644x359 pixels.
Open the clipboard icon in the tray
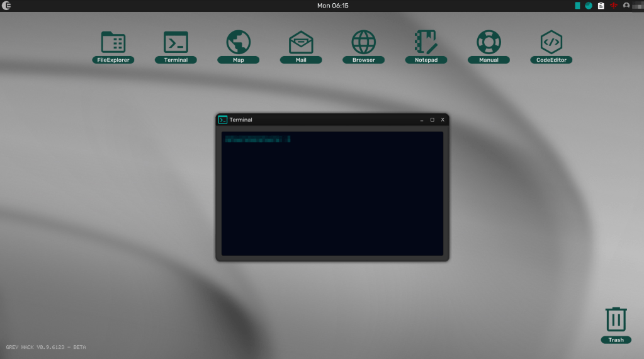(x=601, y=6)
